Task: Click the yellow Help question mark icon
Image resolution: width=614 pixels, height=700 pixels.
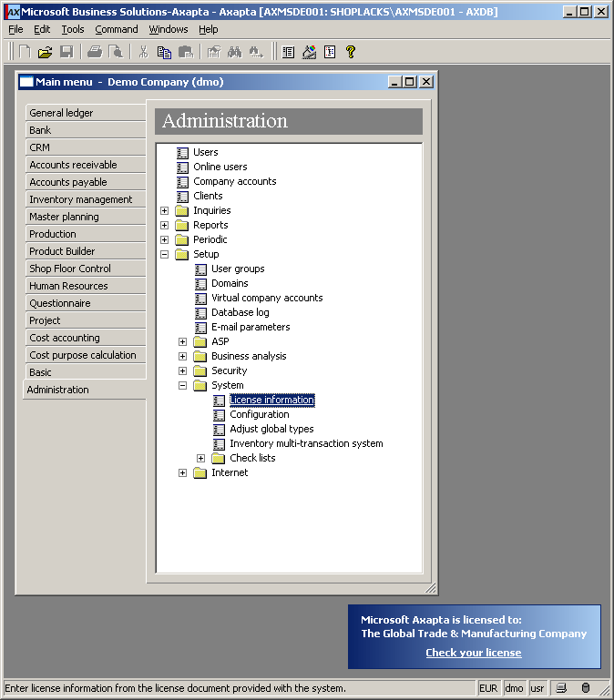Action: 351,52
